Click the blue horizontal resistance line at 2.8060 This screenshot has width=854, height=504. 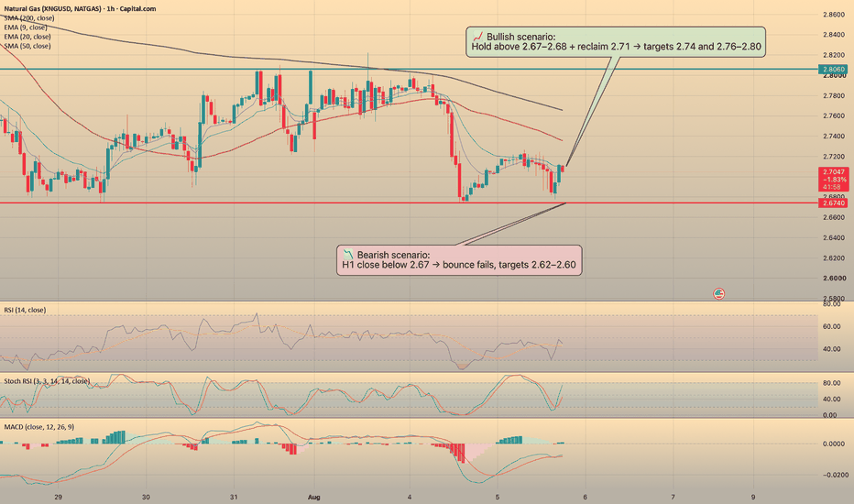click(409, 70)
